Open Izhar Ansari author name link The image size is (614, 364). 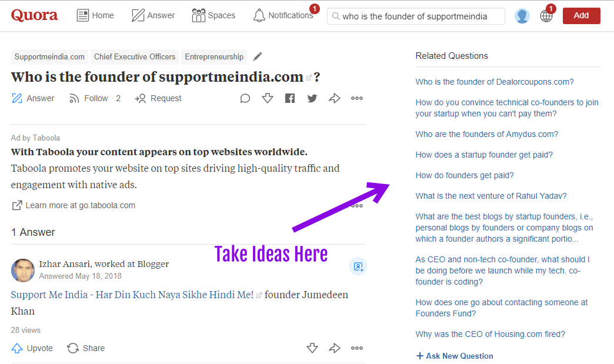click(x=64, y=264)
